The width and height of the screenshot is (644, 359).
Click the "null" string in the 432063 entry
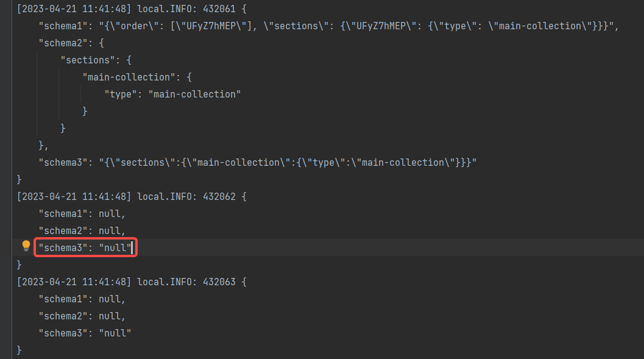coord(115,333)
